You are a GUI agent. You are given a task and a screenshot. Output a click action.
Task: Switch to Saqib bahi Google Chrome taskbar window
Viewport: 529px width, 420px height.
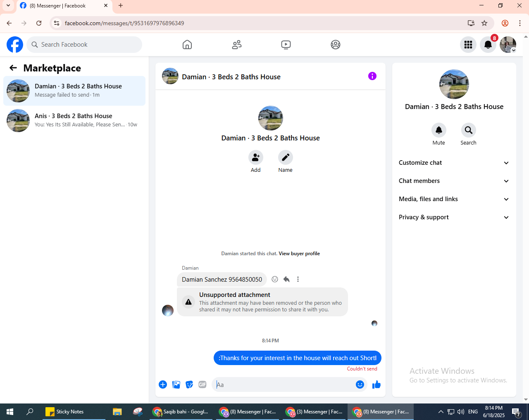tap(181, 412)
